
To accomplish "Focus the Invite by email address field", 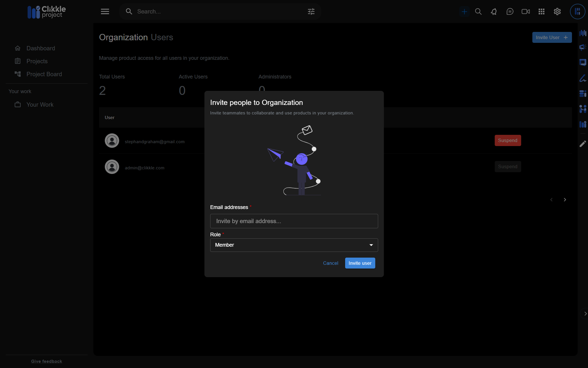I will 294,221.
